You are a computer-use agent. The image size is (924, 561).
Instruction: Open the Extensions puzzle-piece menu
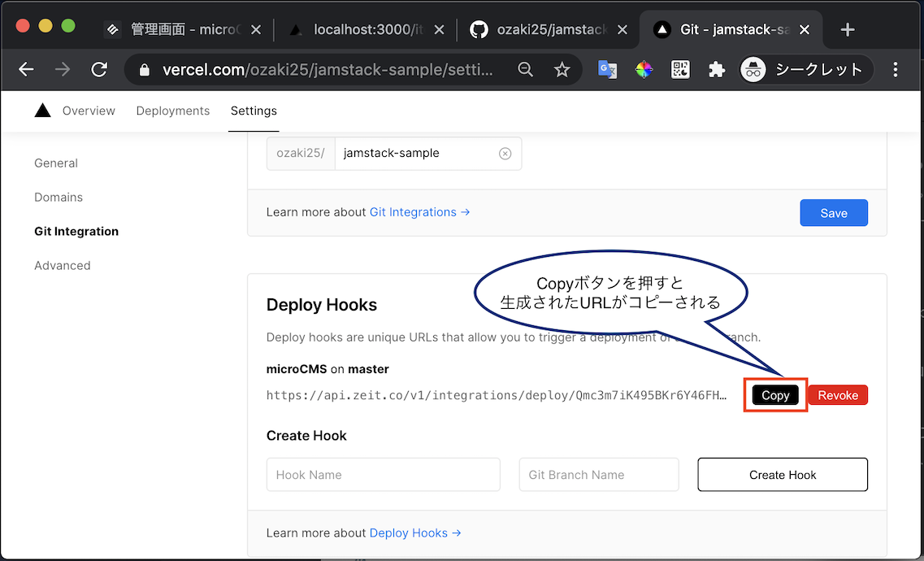click(x=717, y=70)
